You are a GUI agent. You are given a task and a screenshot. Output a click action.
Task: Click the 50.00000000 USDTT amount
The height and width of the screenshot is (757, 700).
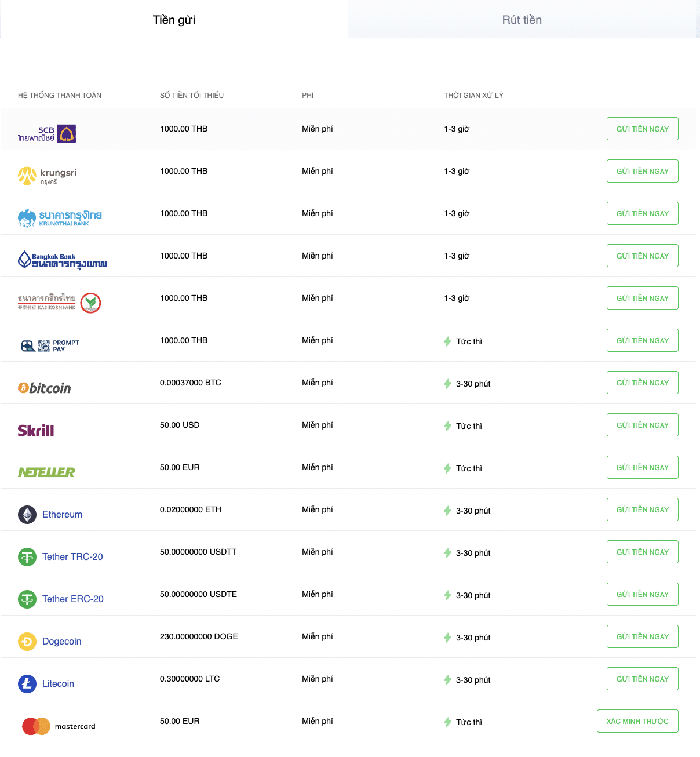pos(198,552)
